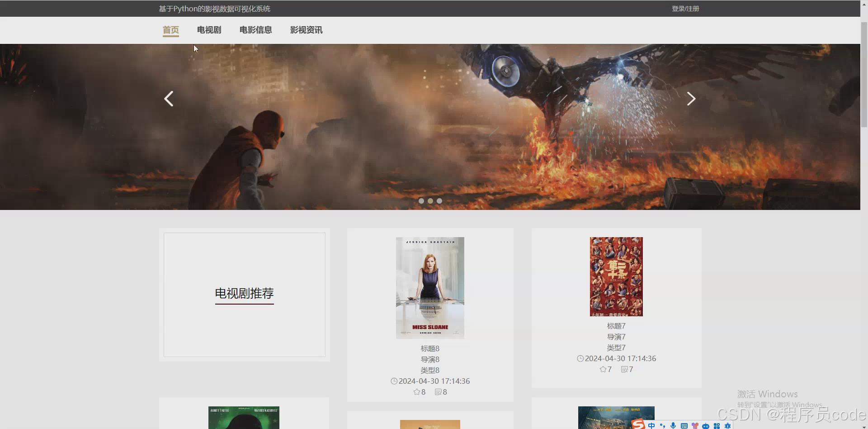
Task: Open the 影视资讯 tab
Action: (x=306, y=30)
